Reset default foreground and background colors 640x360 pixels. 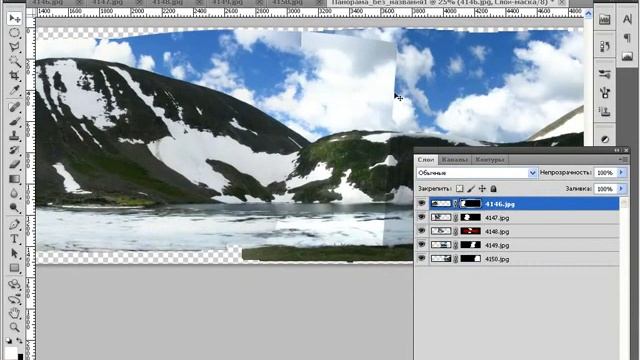click(x=9, y=340)
